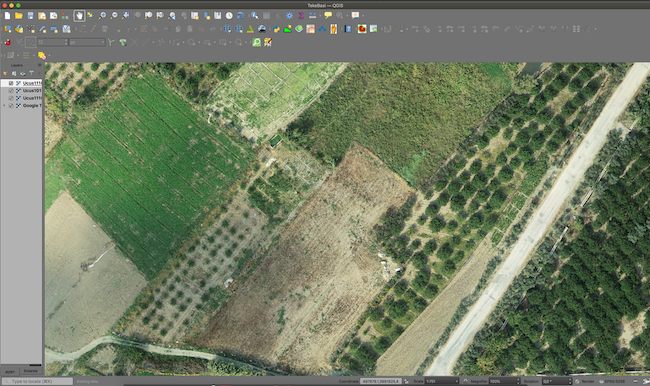
Task: Select the Ucus101 layer name
Action: click(32, 91)
